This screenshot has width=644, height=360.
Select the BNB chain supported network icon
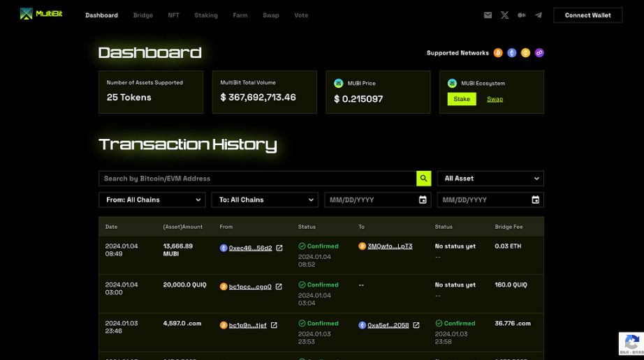(x=525, y=53)
